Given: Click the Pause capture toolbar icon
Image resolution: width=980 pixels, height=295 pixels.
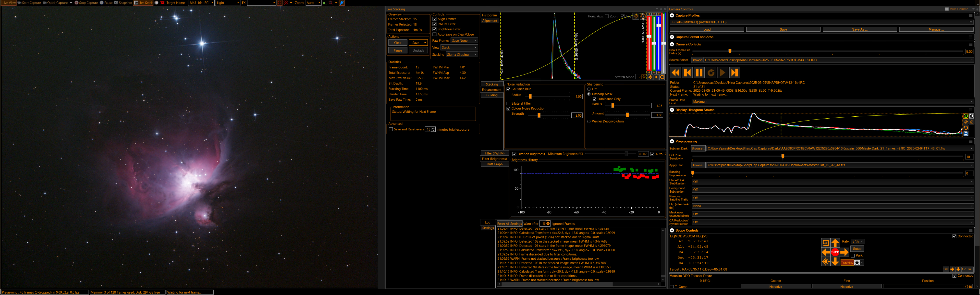Looking at the screenshot, I should (x=102, y=3).
